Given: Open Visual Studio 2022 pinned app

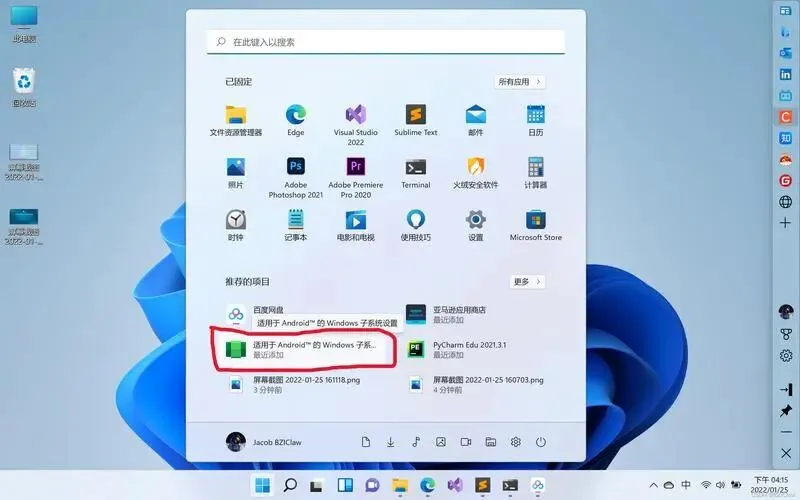Looking at the screenshot, I should pos(356,125).
